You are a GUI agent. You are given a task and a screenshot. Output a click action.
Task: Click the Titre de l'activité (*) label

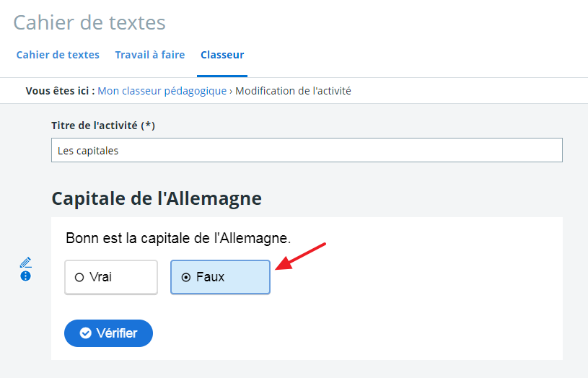pyautogui.click(x=103, y=126)
